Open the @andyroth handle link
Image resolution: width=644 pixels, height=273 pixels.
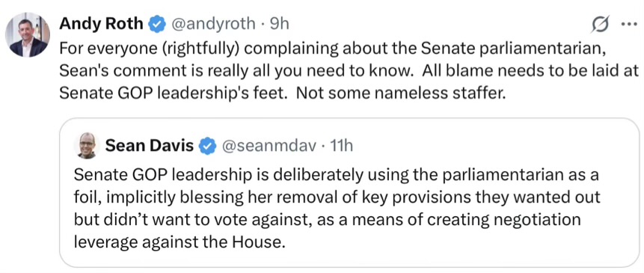(212, 24)
